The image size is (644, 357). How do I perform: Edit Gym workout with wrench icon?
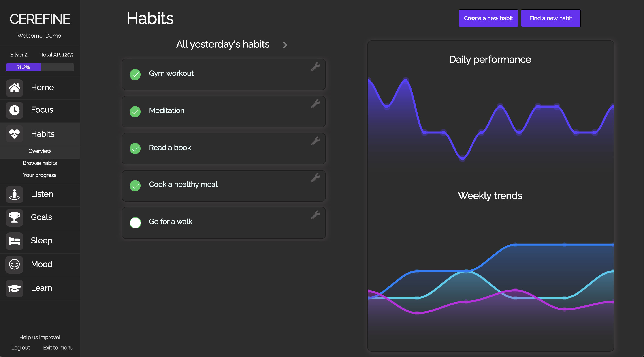click(316, 67)
